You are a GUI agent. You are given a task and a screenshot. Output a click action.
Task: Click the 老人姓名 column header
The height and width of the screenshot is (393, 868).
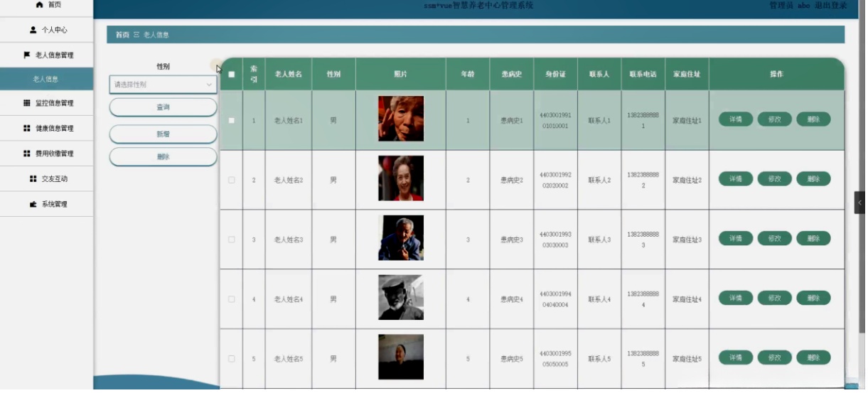coord(289,74)
